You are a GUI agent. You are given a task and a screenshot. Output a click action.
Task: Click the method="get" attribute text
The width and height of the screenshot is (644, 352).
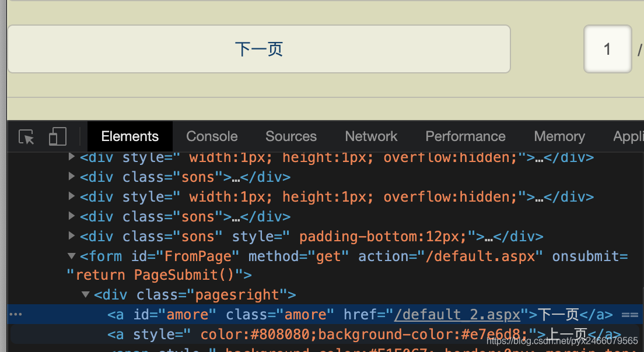click(299, 256)
